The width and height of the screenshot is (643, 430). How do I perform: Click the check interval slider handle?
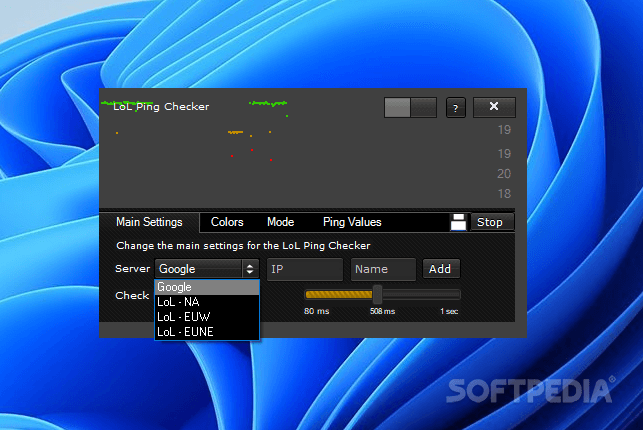click(x=377, y=294)
